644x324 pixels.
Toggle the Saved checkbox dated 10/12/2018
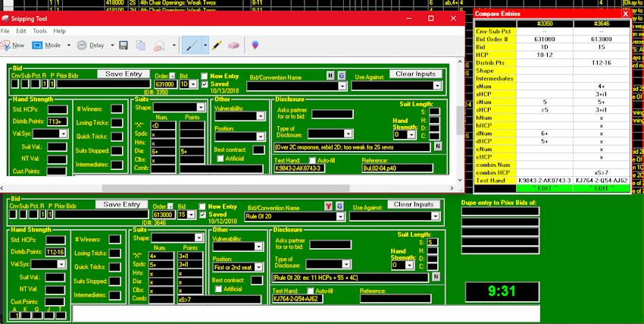[202, 215]
